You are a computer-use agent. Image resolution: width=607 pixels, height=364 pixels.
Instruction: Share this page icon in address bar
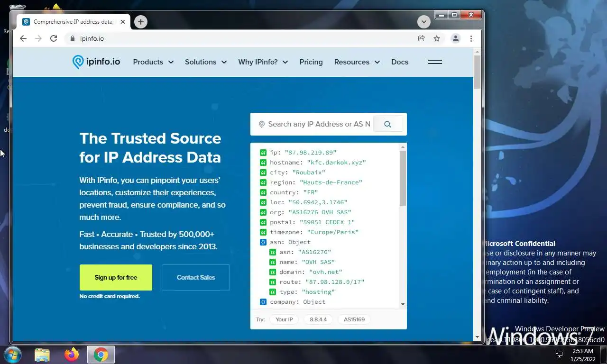[421, 38]
